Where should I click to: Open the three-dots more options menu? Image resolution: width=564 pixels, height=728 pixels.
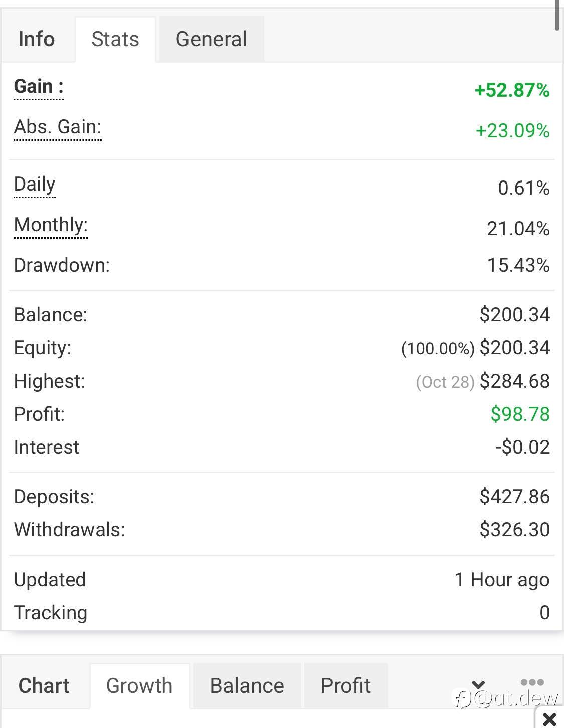(x=532, y=682)
